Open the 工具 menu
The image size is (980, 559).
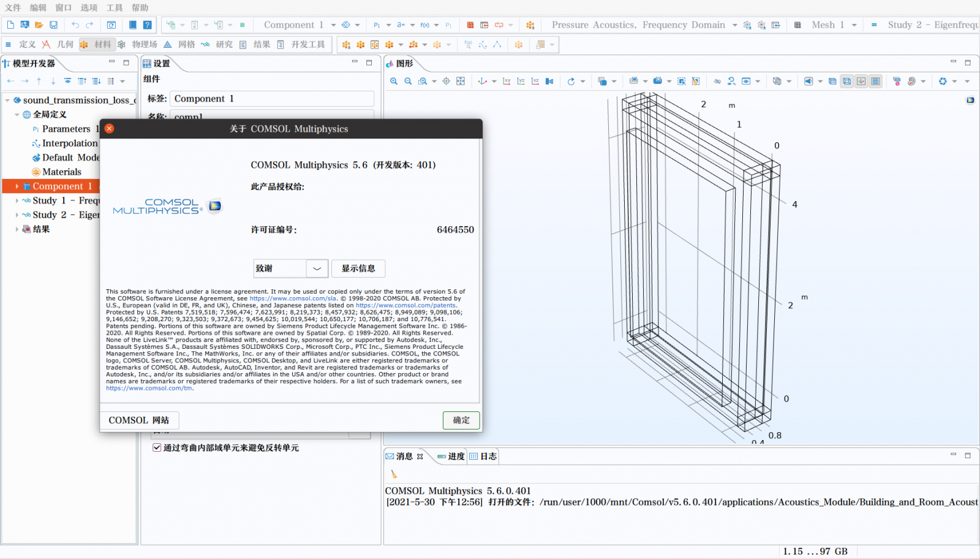tap(115, 8)
